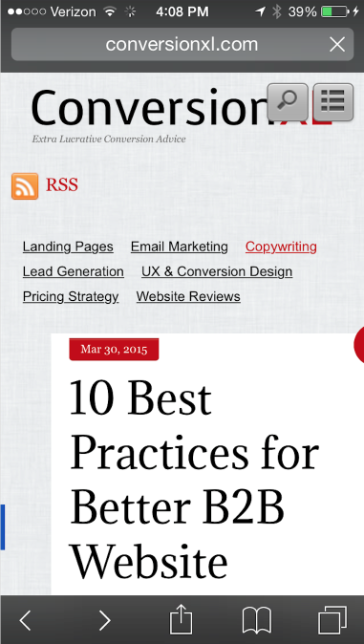Open the Pricing Strategy category

click(x=71, y=296)
